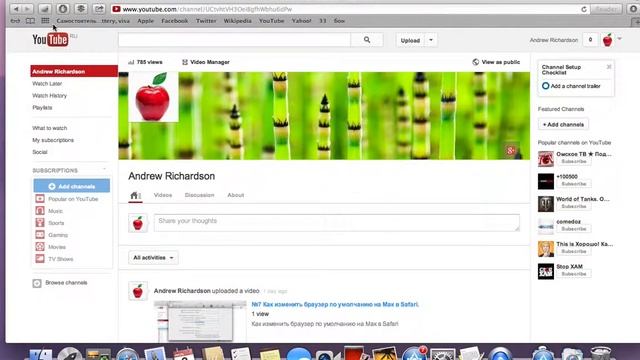Screen dimensions: 640x360
Task: Click blue Add channels button in sidebar
Action: (72, 186)
